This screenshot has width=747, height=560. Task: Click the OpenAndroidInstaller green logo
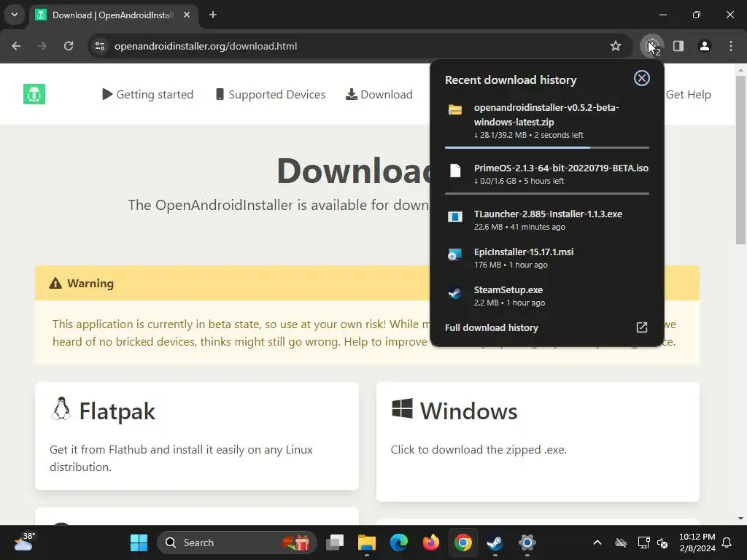click(x=34, y=94)
